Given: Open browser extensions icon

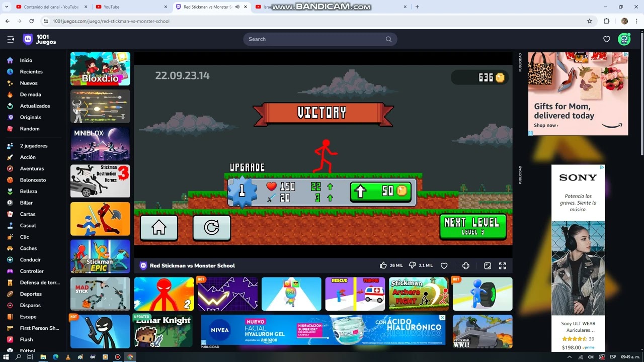Looking at the screenshot, I should click(x=607, y=21).
